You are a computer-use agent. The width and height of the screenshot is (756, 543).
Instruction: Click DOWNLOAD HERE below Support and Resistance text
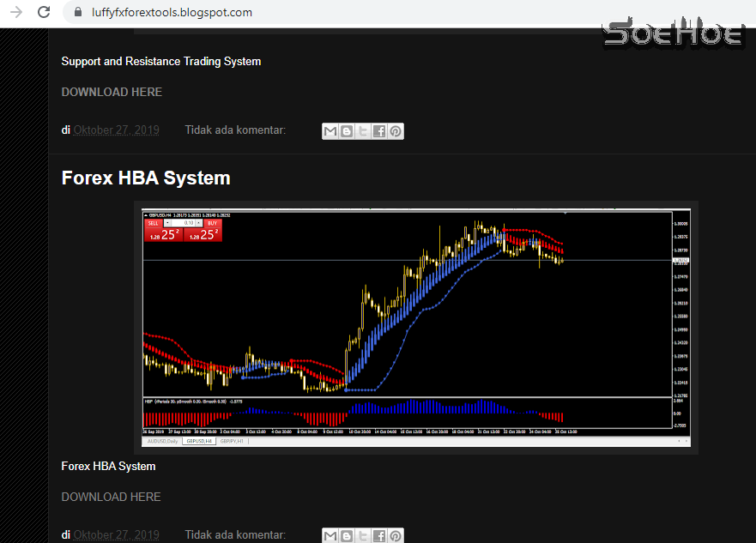click(112, 92)
